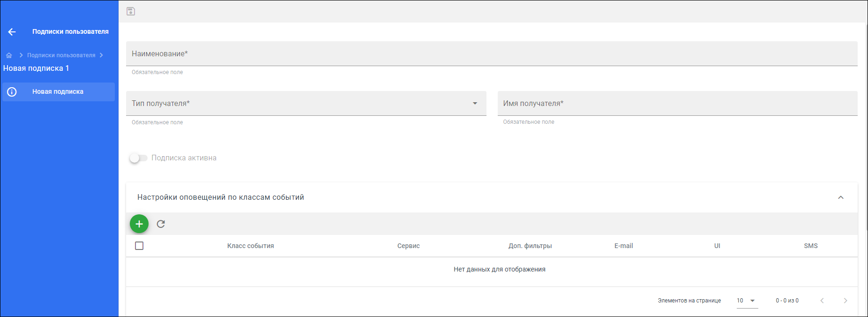Enable the Подписка активна switch

click(x=138, y=158)
